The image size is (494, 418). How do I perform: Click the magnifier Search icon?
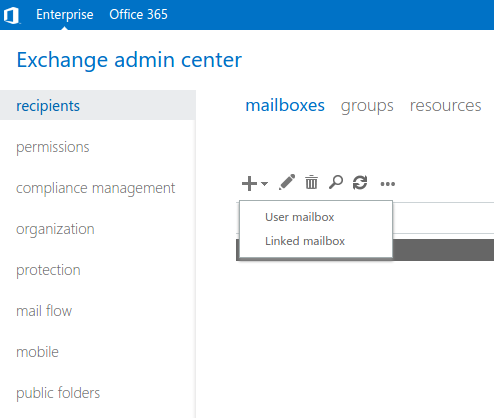point(336,182)
